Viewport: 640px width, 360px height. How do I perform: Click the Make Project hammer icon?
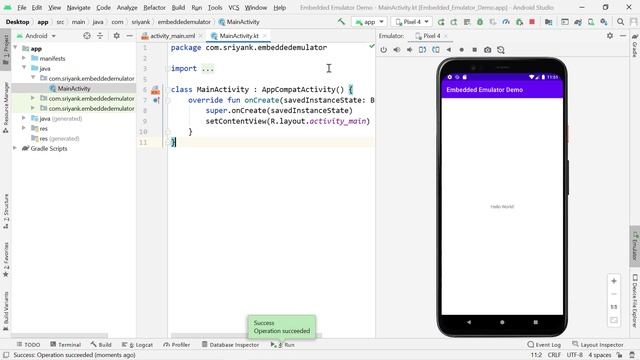click(341, 22)
